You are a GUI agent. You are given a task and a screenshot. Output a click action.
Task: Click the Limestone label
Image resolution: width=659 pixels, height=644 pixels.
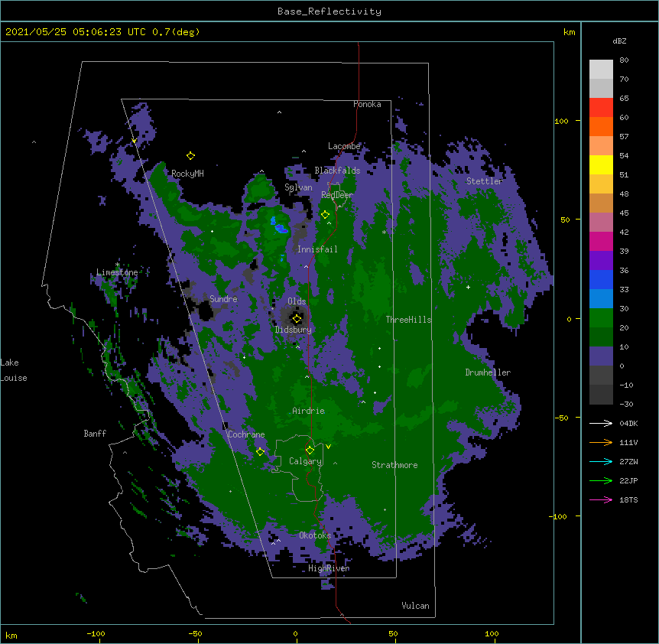pos(117,272)
